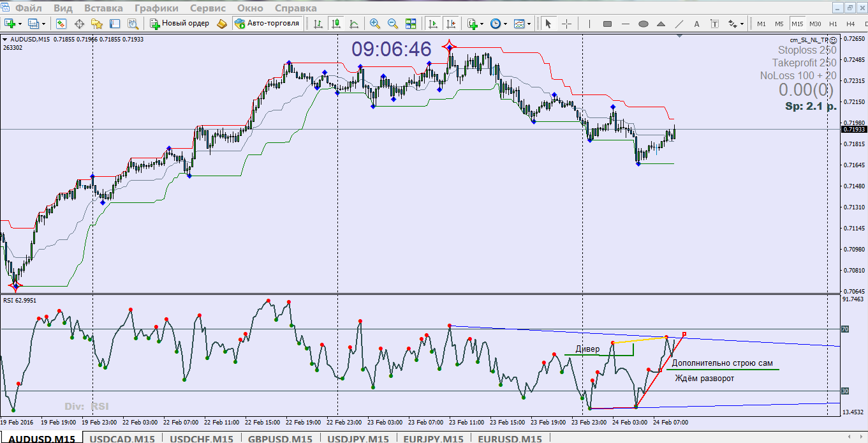Switch to M30 timeframe

[815, 24]
